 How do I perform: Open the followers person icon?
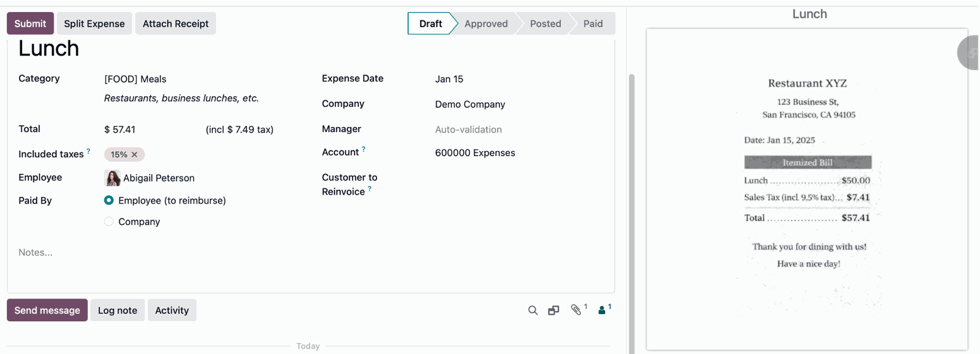(x=602, y=310)
